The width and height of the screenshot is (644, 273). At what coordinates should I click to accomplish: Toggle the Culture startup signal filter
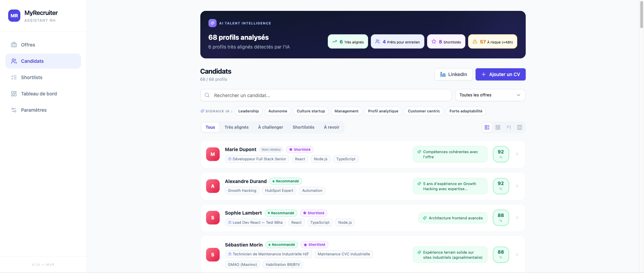coord(311,111)
